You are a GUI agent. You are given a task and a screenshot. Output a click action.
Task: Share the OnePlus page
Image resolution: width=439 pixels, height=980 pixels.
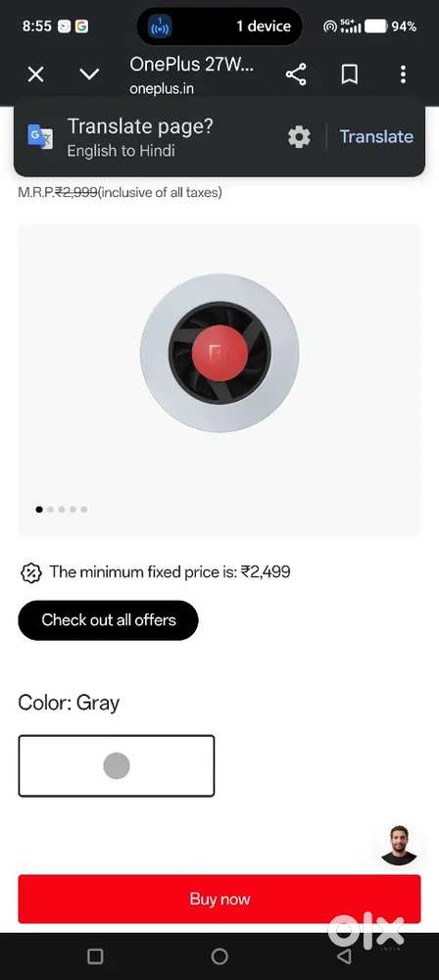(296, 75)
